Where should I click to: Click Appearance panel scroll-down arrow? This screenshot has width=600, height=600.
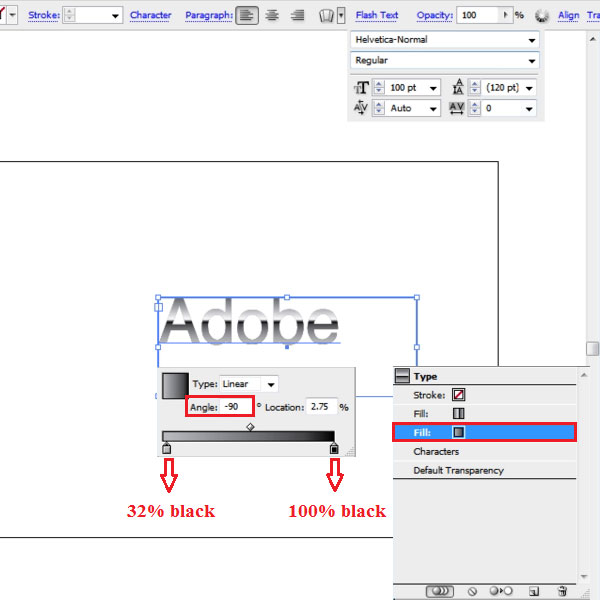click(x=584, y=576)
